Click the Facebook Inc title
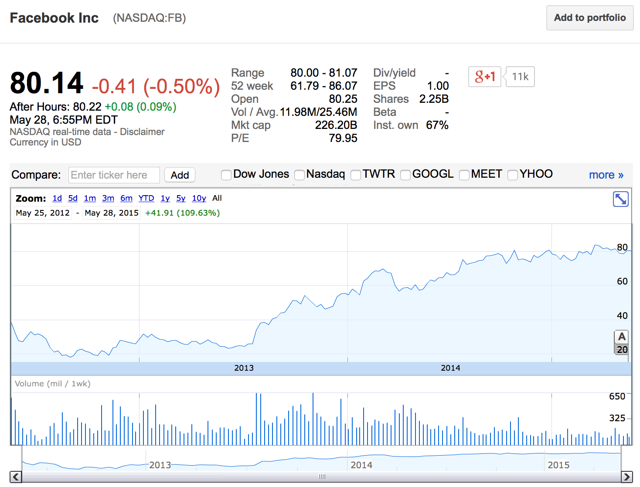Viewport: 640px width, 487px height. tap(54, 18)
